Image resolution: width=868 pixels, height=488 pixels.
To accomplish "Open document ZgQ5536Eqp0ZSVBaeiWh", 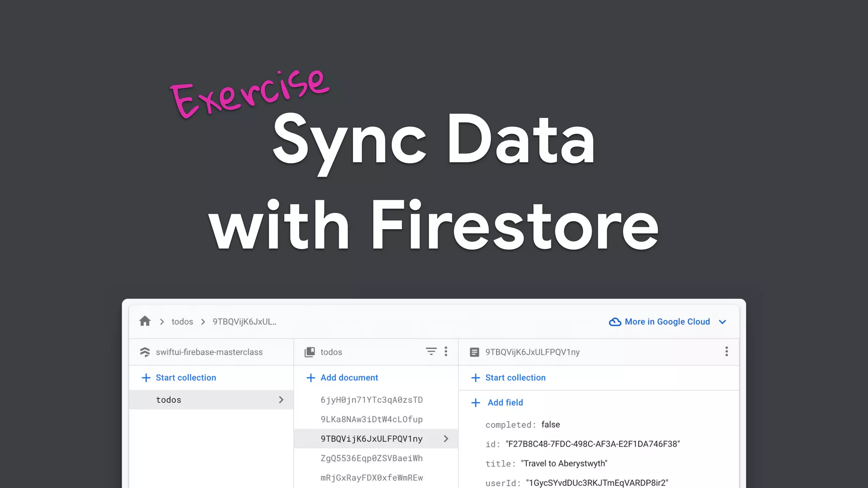I will point(372,458).
